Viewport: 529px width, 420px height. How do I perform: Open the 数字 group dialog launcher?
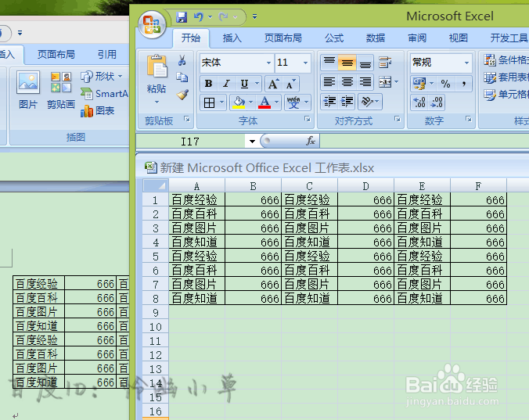click(x=468, y=119)
